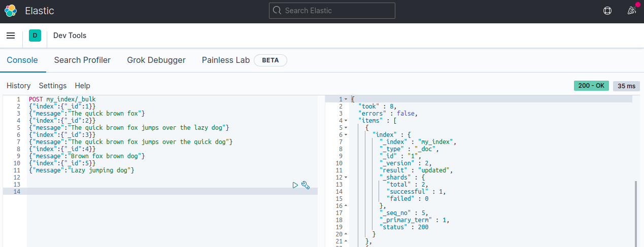Click the "_primary_term" : 1 line
This screenshot has height=247, width=644.
point(415,220)
